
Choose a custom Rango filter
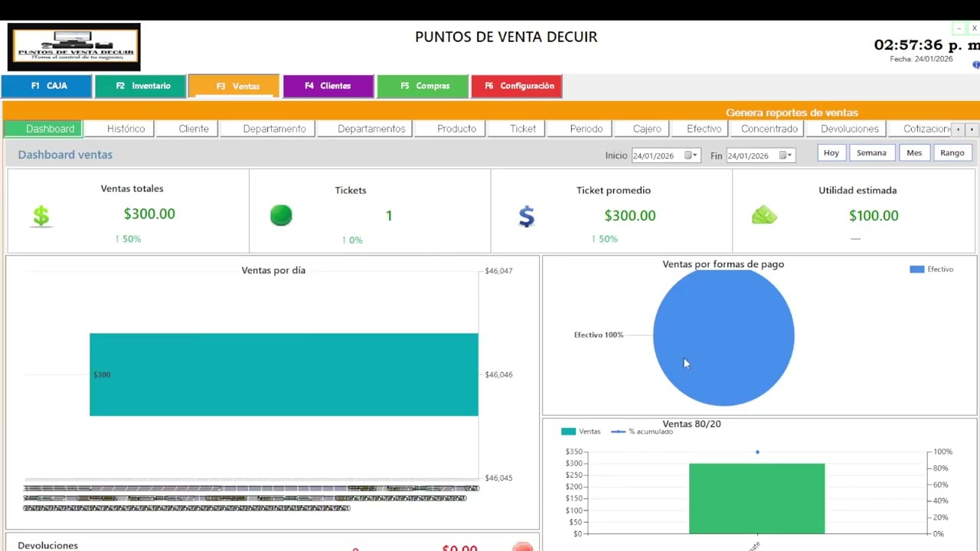[x=952, y=153]
